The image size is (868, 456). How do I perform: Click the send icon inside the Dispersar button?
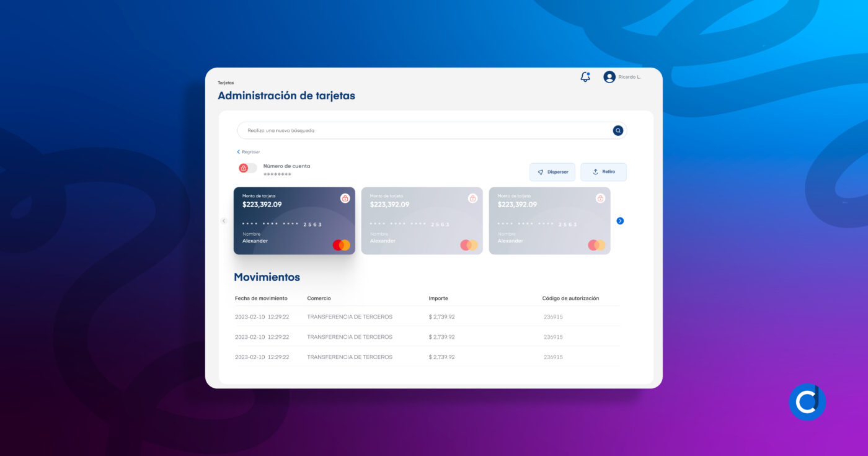tap(541, 172)
